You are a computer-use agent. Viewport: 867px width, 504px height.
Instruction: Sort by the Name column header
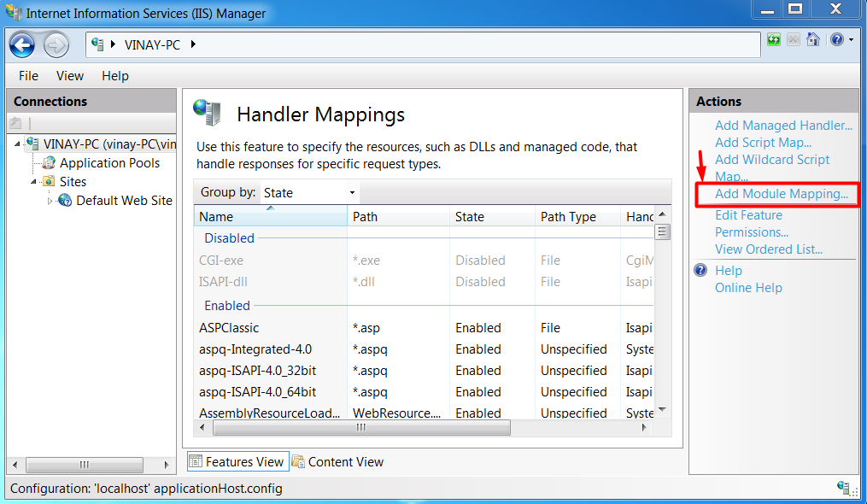tap(271, 216)
